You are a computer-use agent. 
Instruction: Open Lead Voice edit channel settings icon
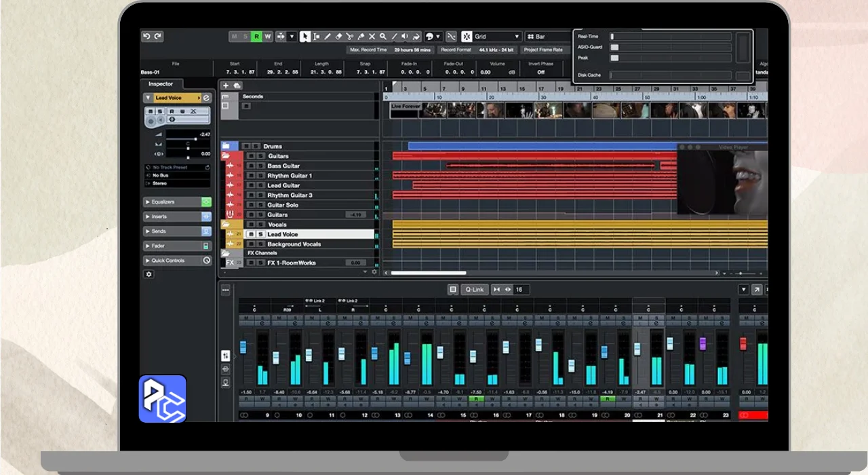click(206, 98)
